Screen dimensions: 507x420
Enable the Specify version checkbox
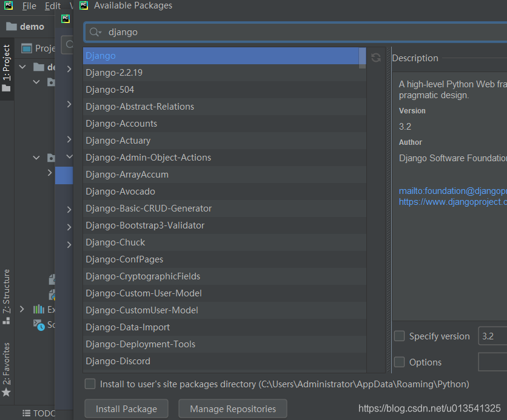[399, 336]
